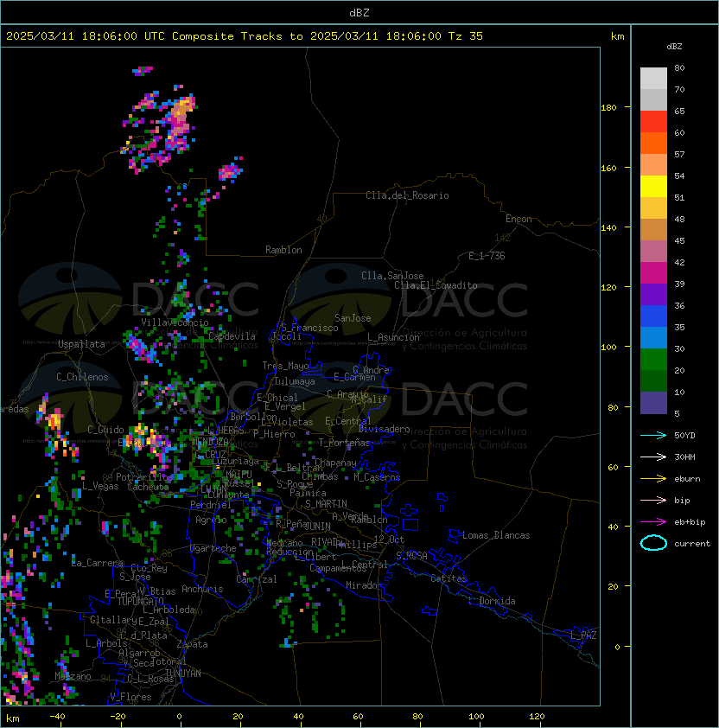Click the 'Tres_Mayo' map label
The width and height of the screenshot is (719, 728).
click(x=285, y=366)
